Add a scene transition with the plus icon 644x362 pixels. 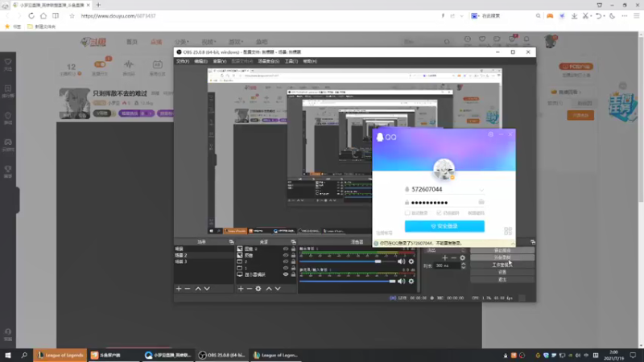(445, 257)
